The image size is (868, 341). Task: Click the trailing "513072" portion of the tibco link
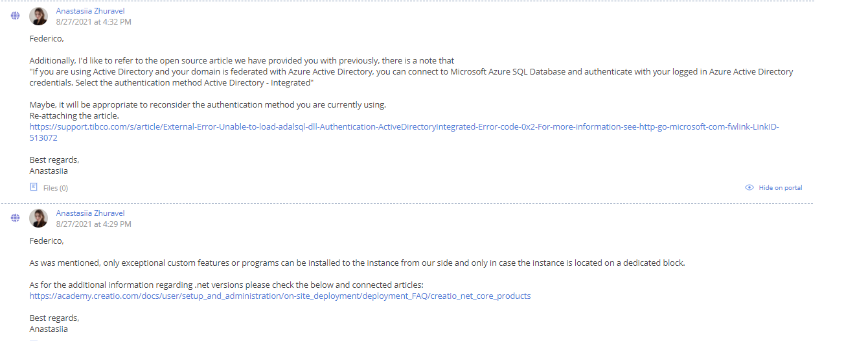pyautogui.click(x=43, y=138)
